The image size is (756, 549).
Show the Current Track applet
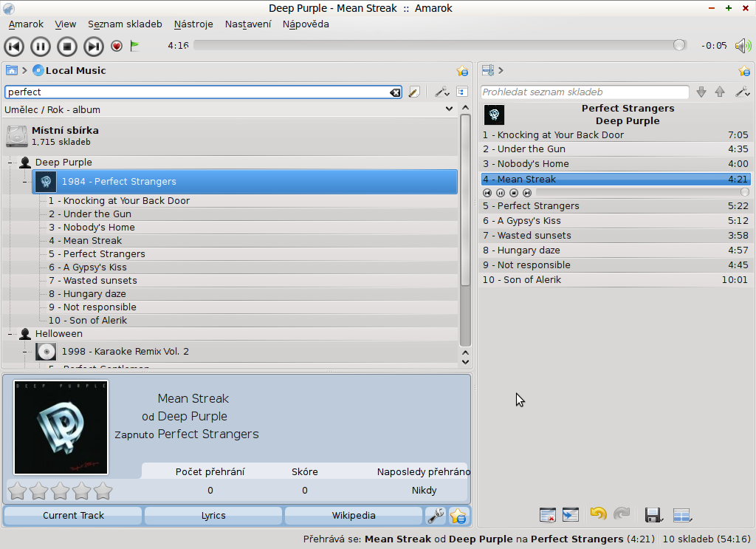73,516
